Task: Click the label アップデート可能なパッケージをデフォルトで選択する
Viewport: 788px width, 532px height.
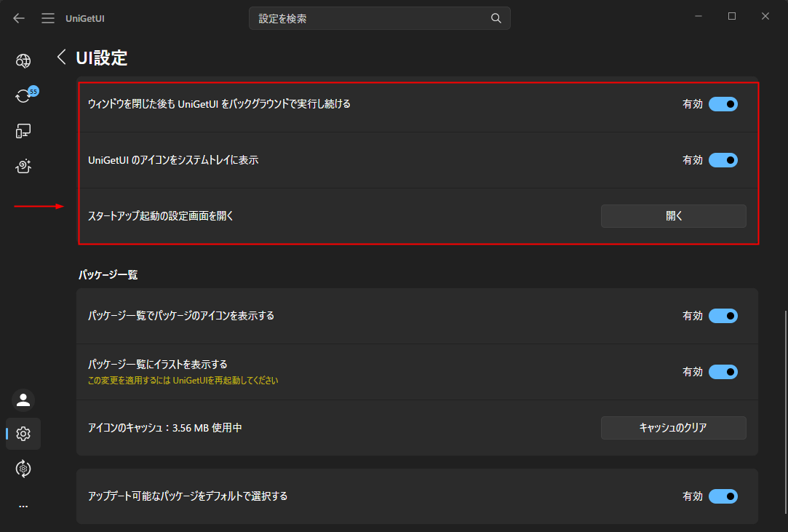Action: coord(188,496)
